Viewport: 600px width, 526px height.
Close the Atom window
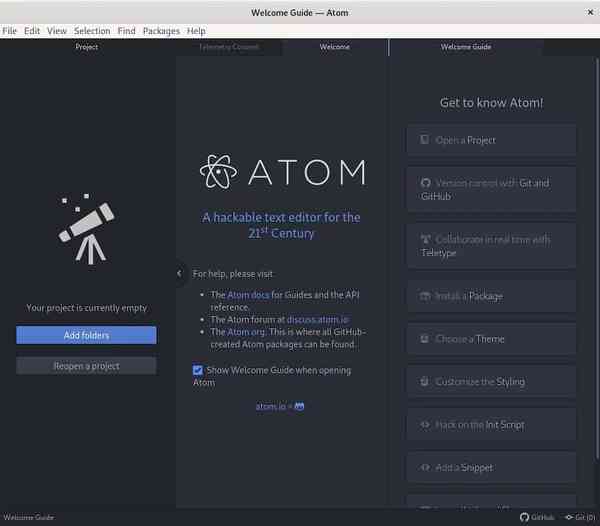(590, 12)
